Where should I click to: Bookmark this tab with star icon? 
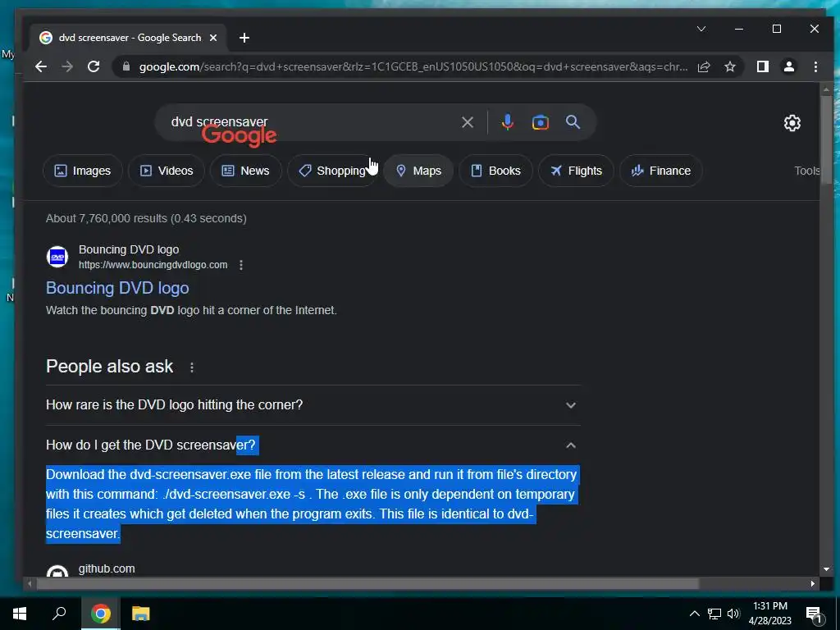point(729,66)
